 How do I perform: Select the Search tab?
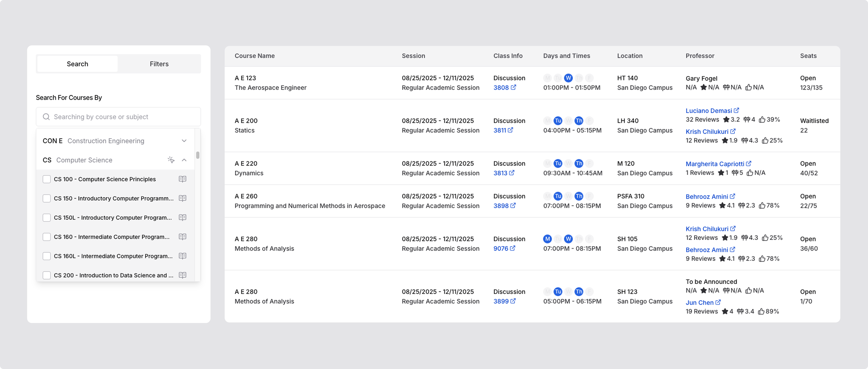coord(78,64)
